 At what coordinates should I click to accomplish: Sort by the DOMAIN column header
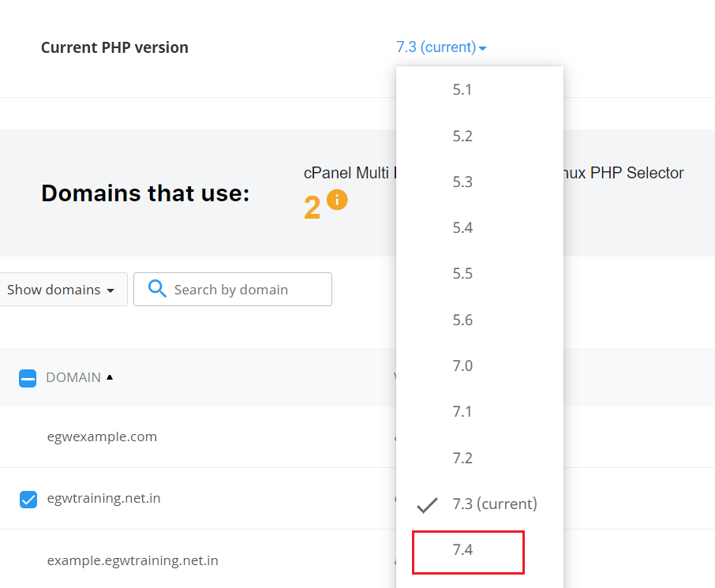click(x=73, y=377)
